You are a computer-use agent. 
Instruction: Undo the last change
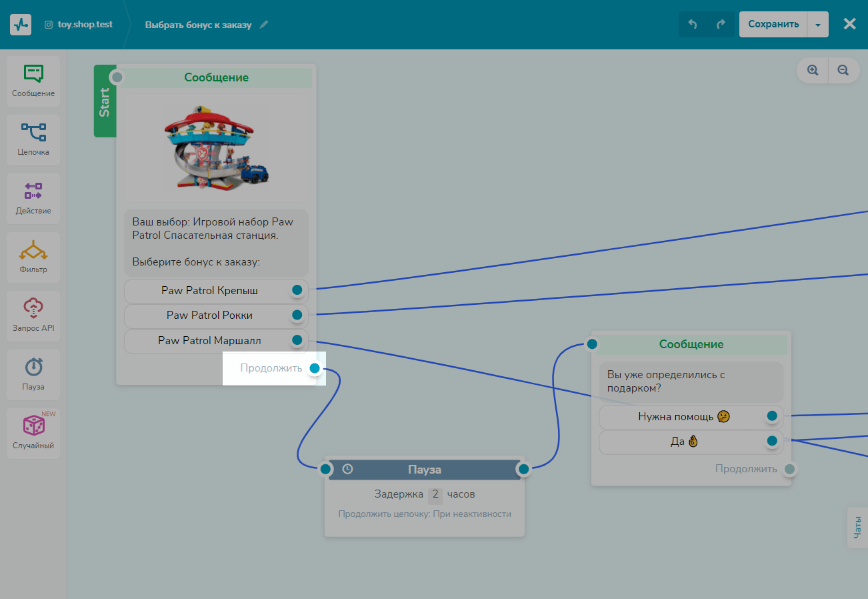693,25
